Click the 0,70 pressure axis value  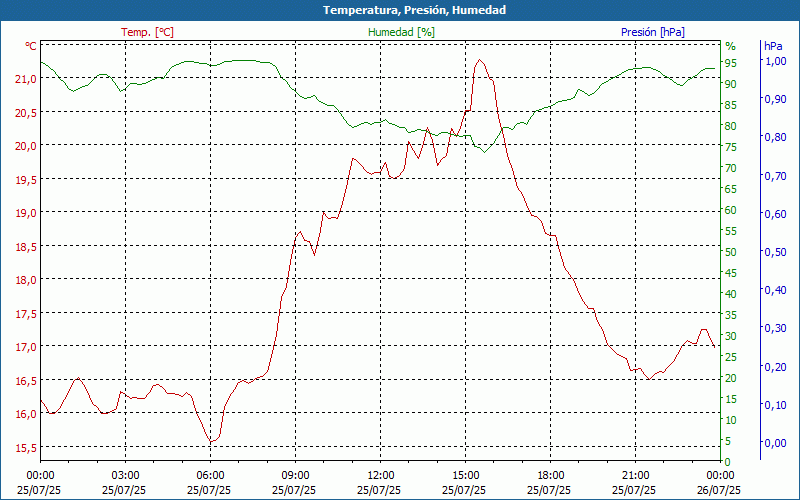776,176
